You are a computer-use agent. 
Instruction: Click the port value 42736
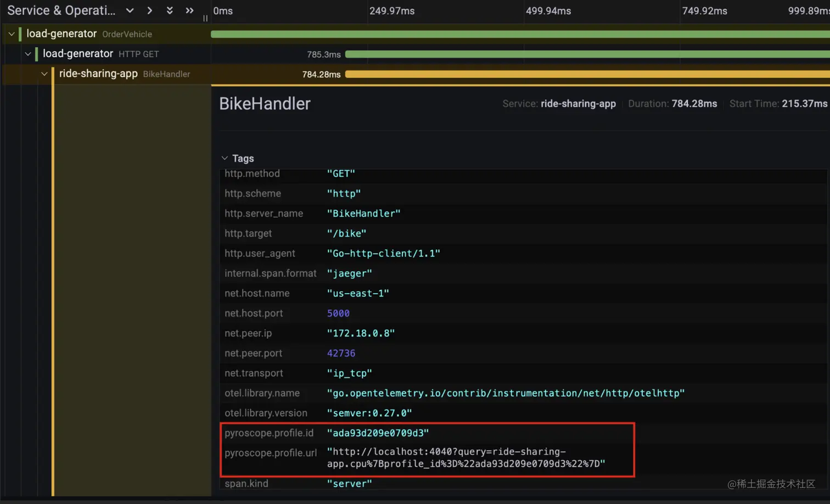tap(341, 354)
